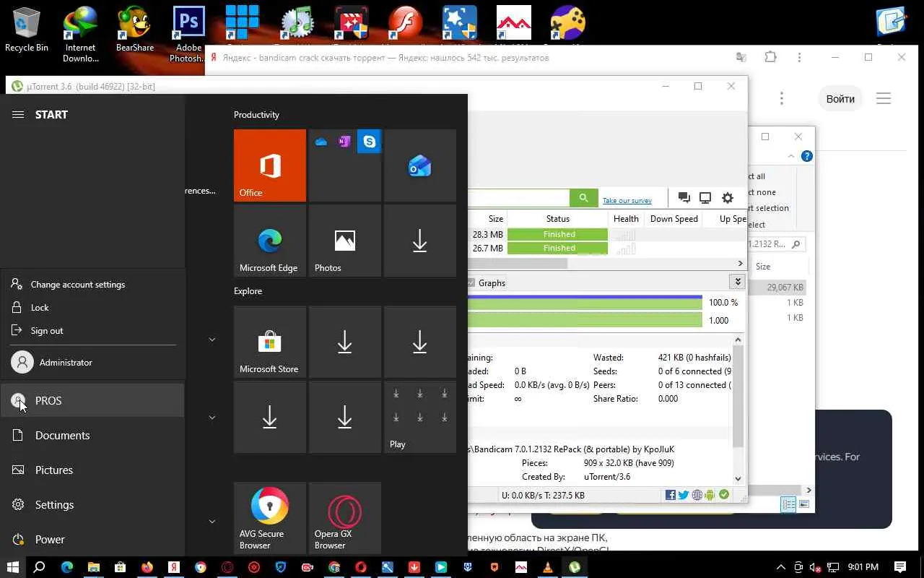This screenshot has width=924, height=578.
Task: Open uTorrent preferences gear icon
Action: point(728,198)
